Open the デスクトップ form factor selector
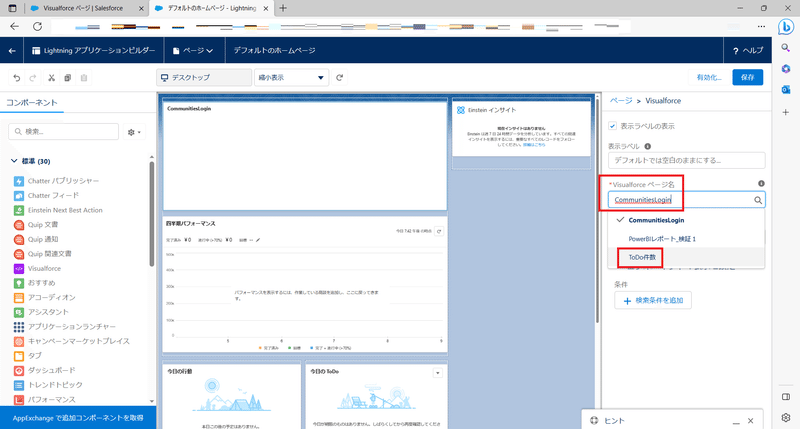This screenshot has height=429, width=800. pos(204,78)
